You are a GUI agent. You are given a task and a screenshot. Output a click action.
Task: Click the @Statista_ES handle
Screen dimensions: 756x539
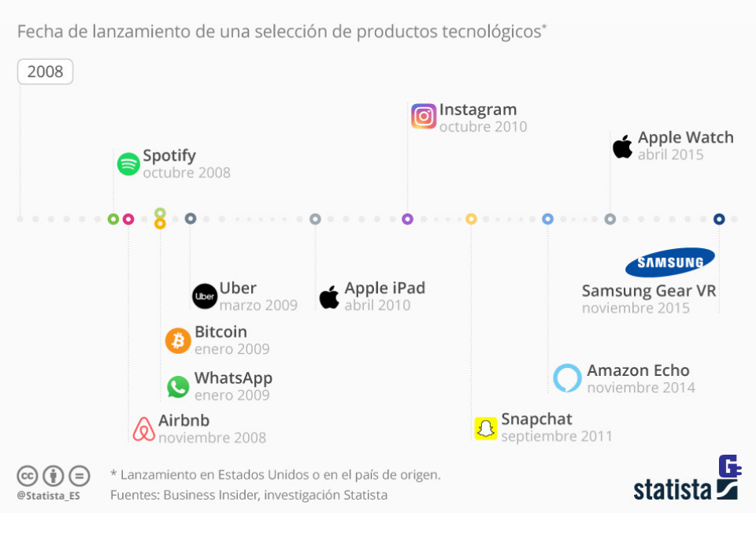[x=48, y=496]
